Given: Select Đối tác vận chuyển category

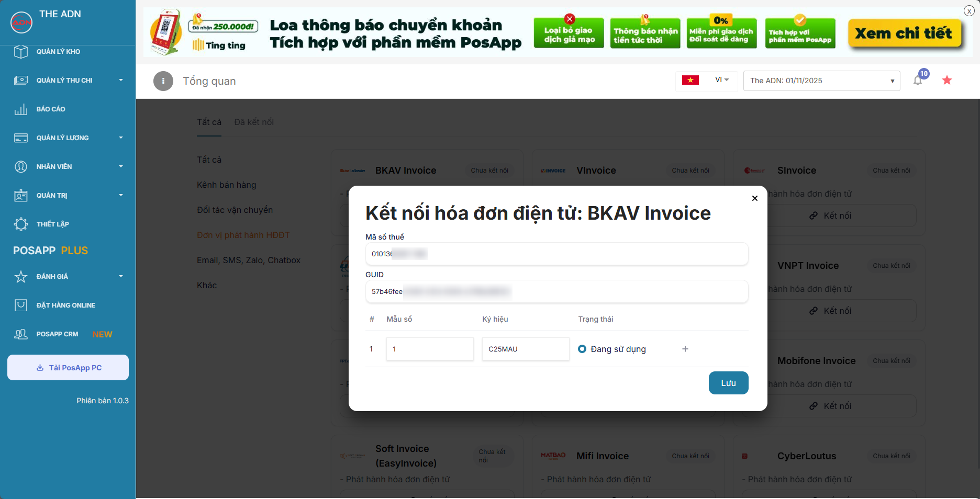Looking at the screenshot, I should tap(235, 210).
